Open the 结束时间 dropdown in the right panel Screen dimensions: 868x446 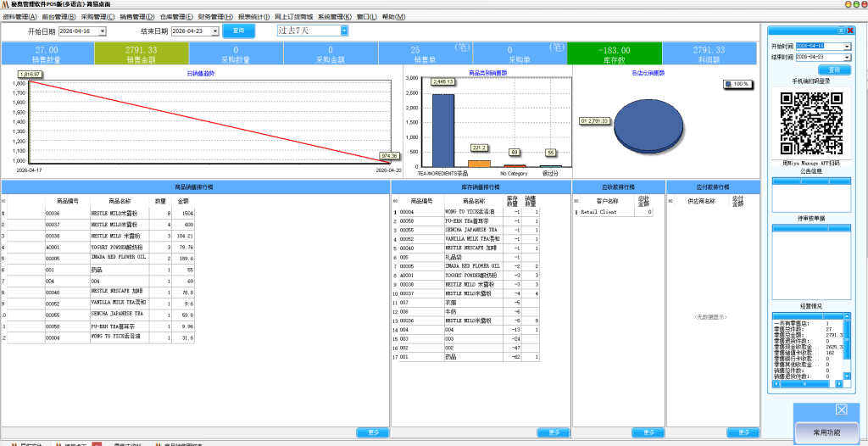(x=847, y=57)
